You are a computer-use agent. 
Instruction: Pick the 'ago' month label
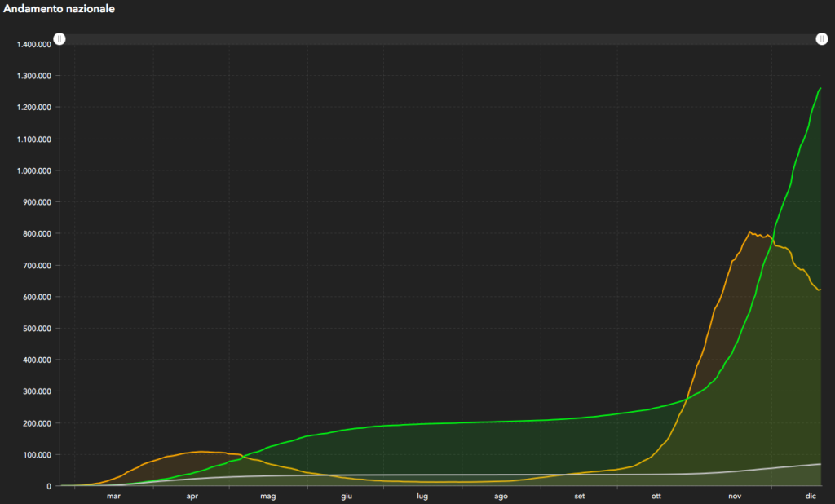pyautogui.click(x=501, y=496)
